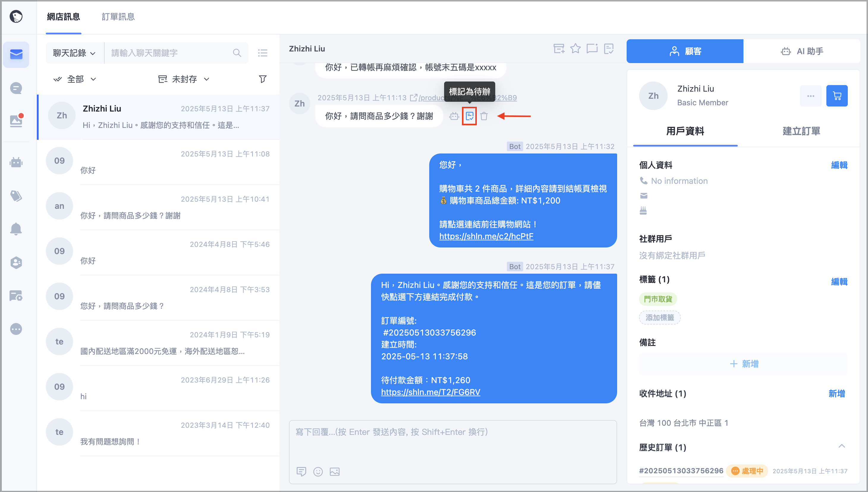868x492 pixels.
Task: Delete the message with trash icon
Action: pos(484,116)
